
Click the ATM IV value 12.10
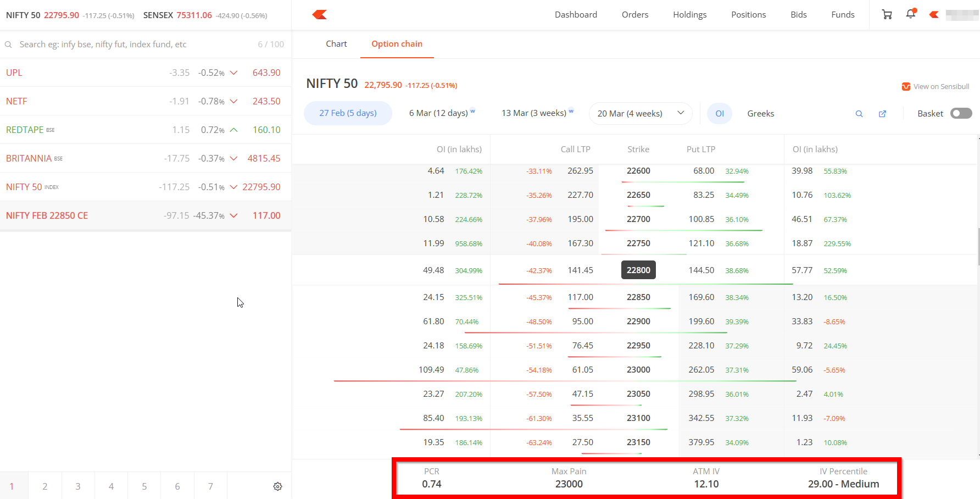(x=706, y=484)
